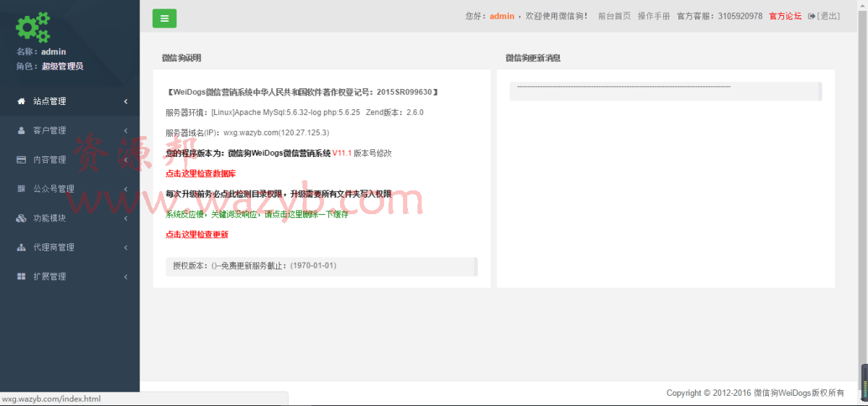Click the 版本号修改 link
Screen dimensions: 868x406
[x=373, y=153]
